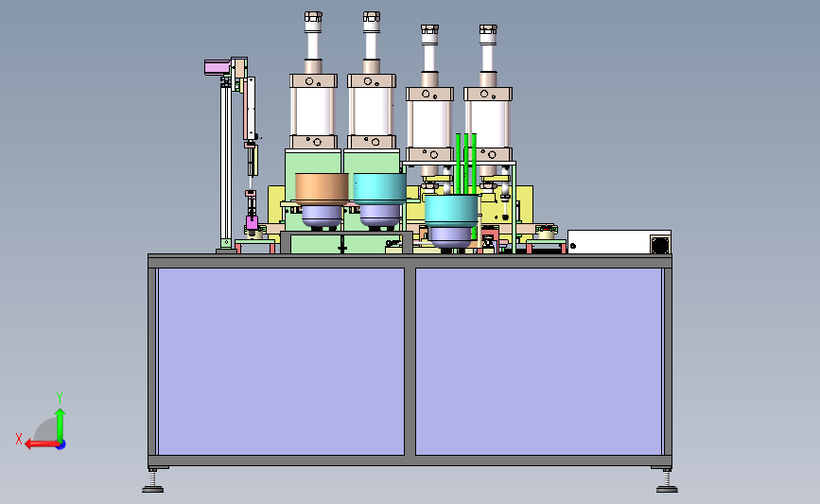
Task: Select the leftmost tall pneumatic cylinder body
Action: pyautogui.click(x=313, y=112)
